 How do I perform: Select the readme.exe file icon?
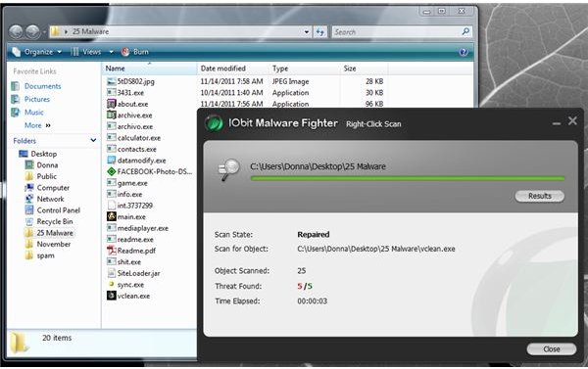pyautogui.click(x=112, y=240)
